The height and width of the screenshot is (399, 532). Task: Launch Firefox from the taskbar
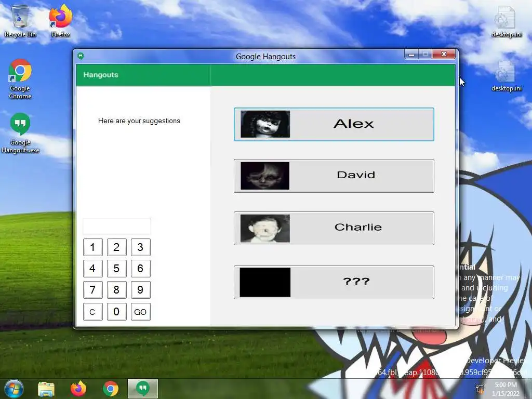pyautogui.click(x=78, y=389)
